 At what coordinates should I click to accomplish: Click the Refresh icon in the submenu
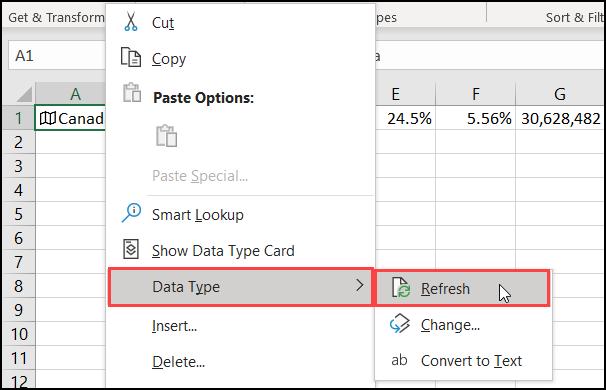point(401,288)
